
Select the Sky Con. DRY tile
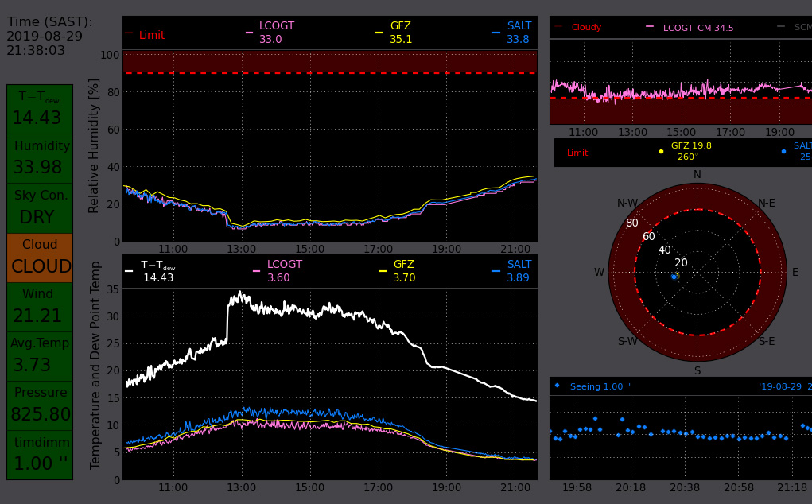coord(40,207)
